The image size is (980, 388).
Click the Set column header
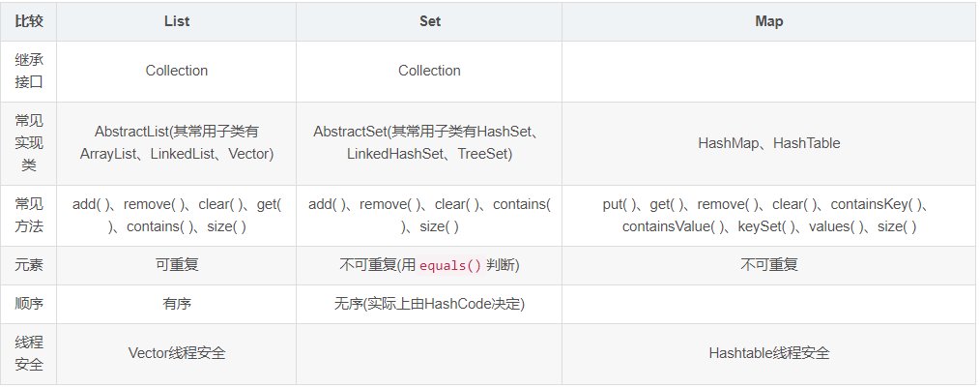coord(429,21)
